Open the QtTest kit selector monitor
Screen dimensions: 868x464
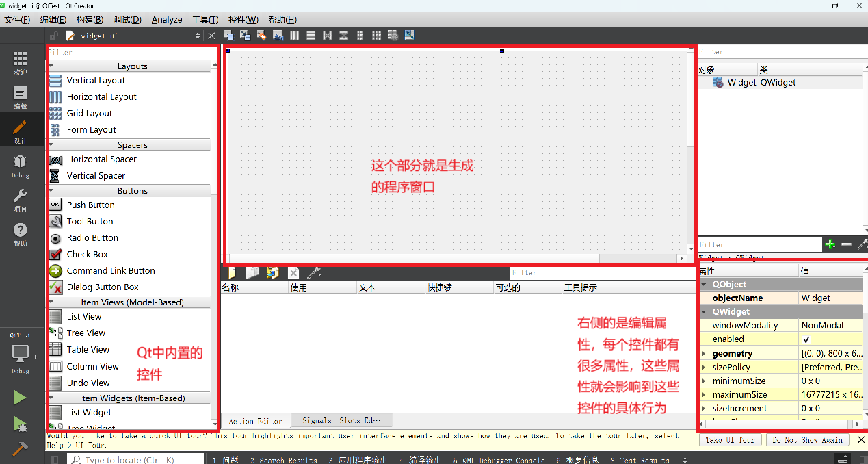tap(21, 354)
